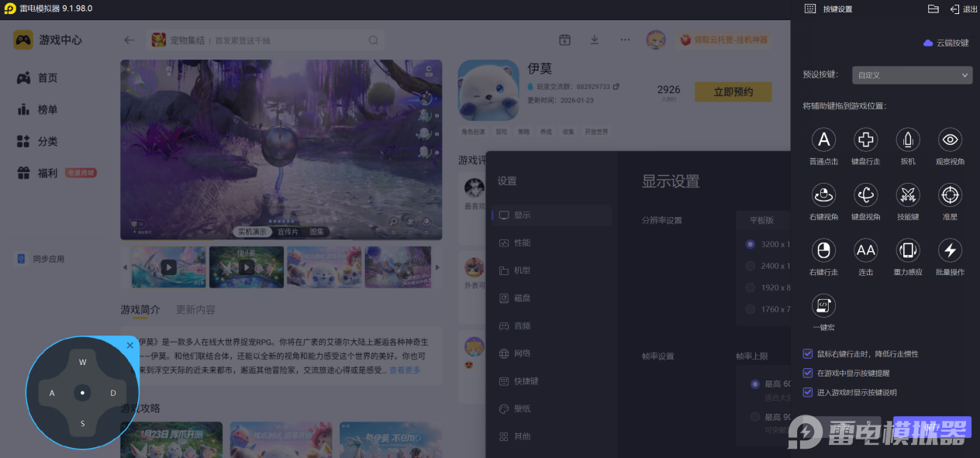Click the D key on joystick overlay
980x458 pixels.
(x=112, y=393)
